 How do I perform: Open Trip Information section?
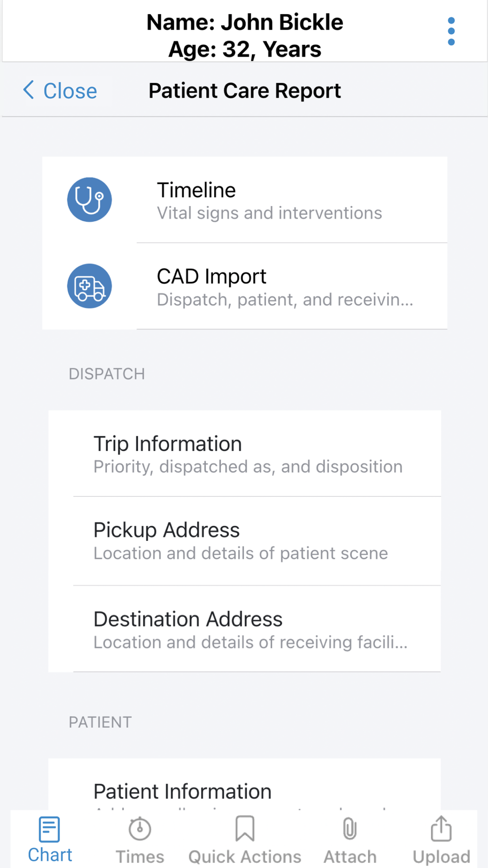click(248, 454)
